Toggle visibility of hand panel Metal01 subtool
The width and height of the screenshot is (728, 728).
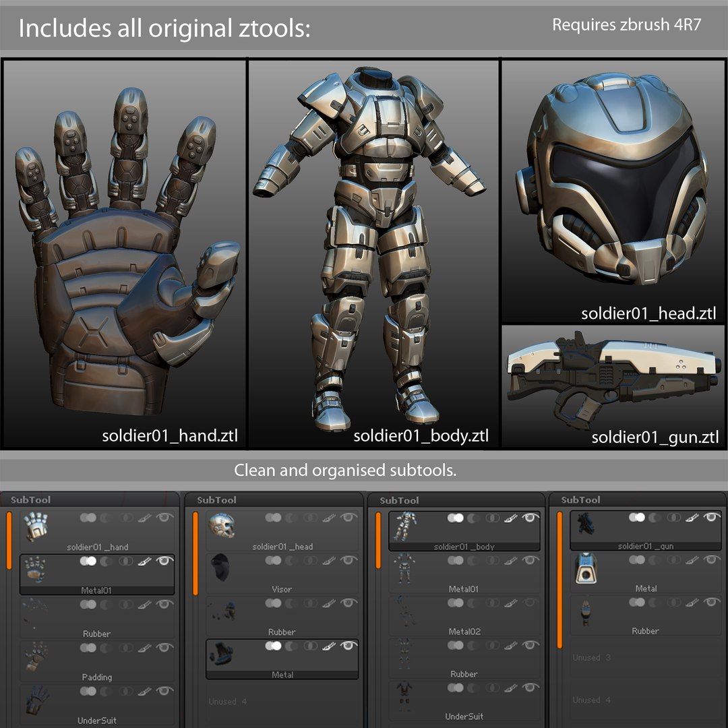[164, 561]
